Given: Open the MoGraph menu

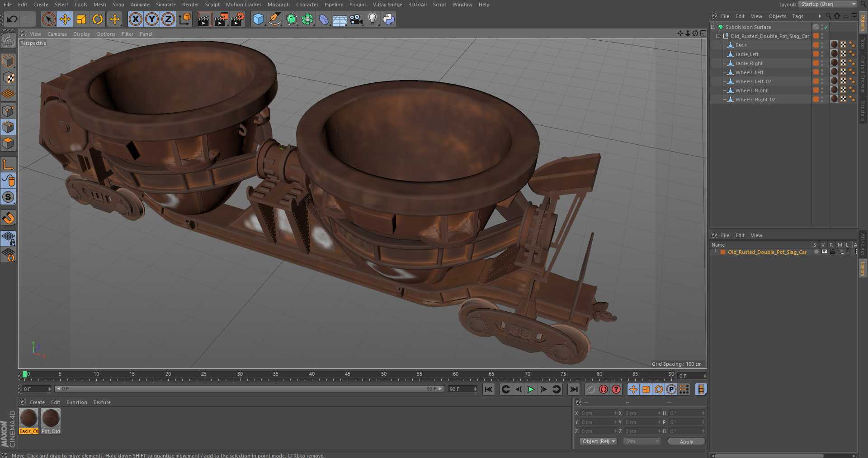Looking at the screenshot, I should tap(278, 5).
